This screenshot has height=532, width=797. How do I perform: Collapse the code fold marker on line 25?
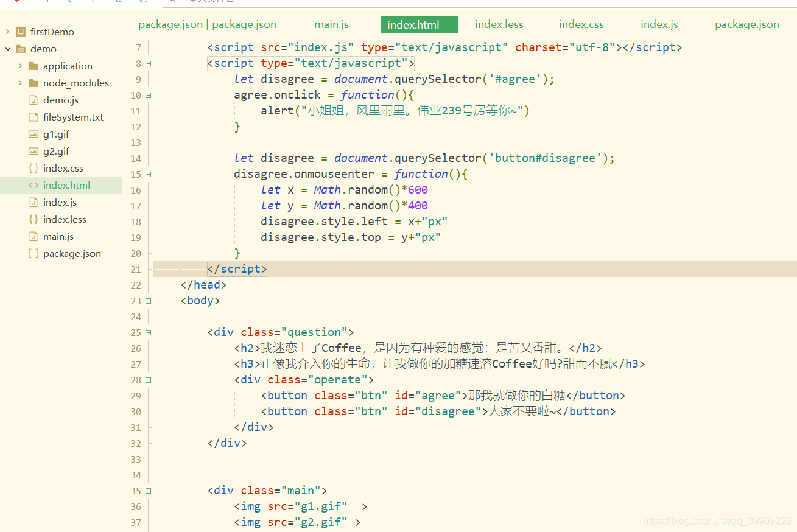tap(148, 332)
